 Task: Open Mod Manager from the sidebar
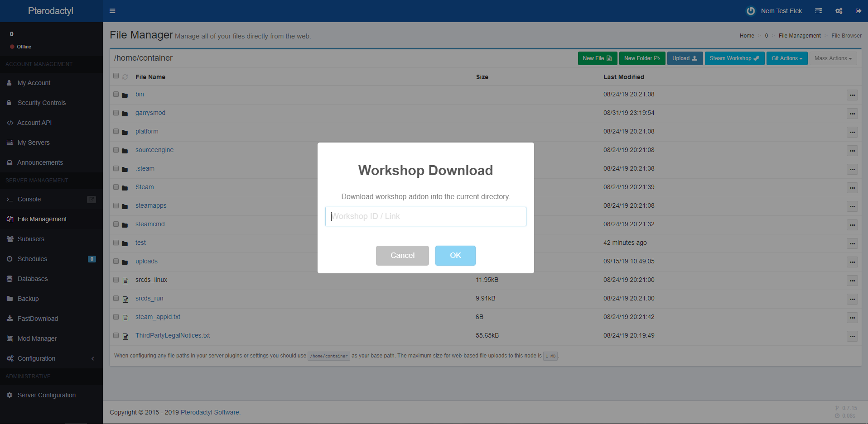click(37, 338)
